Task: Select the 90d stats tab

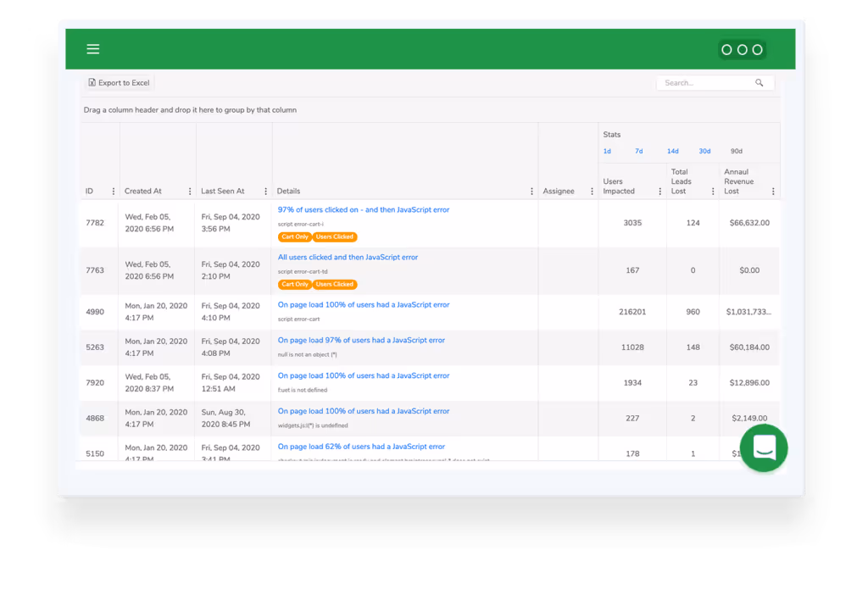Action: point(736,150)
